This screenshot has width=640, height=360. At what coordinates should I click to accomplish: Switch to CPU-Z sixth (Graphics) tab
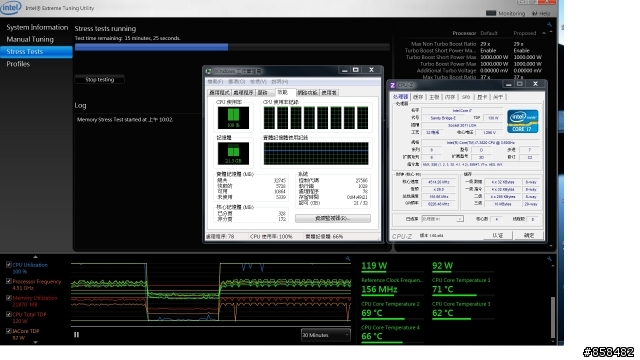[x=482, y=97]
